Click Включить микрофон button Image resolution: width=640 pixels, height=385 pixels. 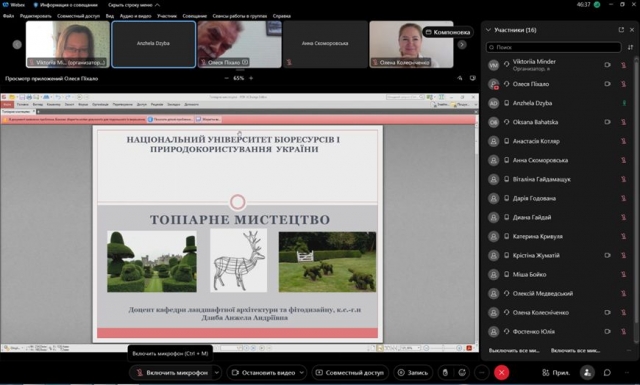(x=172, y=372)
